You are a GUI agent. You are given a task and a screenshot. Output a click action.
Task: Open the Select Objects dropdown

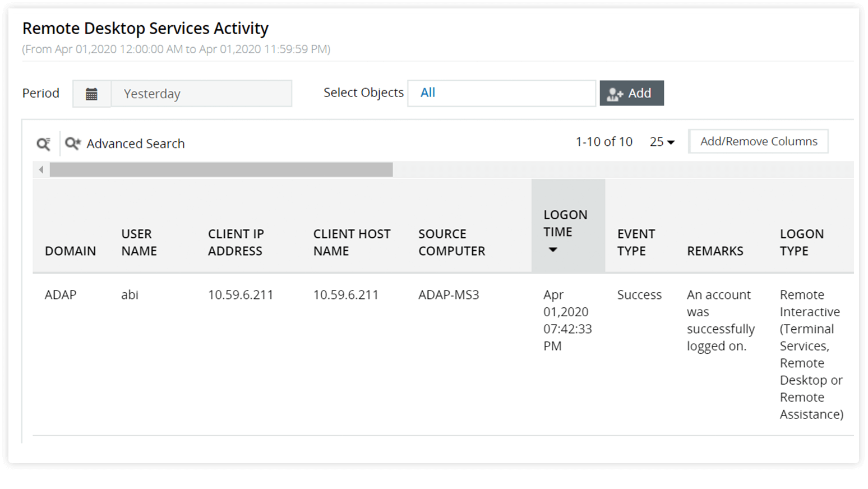click(x=501, y=93)
